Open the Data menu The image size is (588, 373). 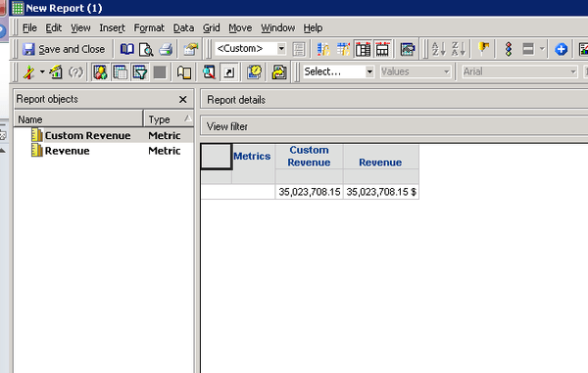tap(183, 28)
